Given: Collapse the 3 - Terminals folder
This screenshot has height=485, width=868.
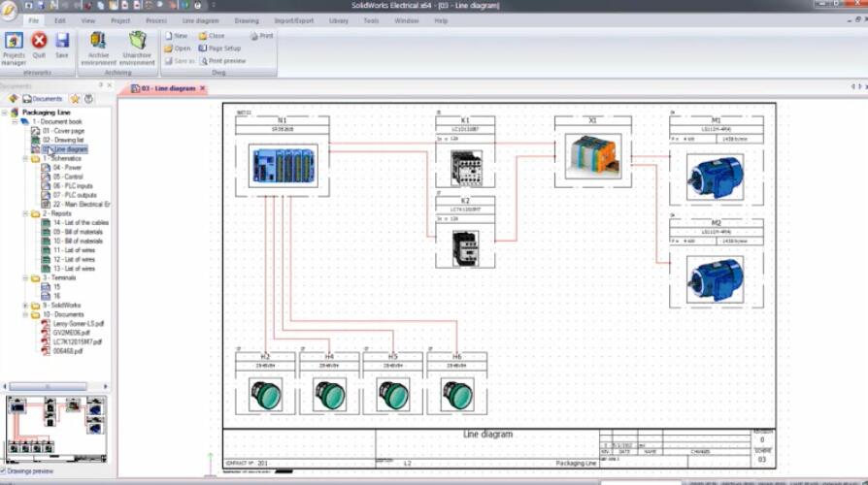Looking at the screenshot, I should (x=25, y=277).
